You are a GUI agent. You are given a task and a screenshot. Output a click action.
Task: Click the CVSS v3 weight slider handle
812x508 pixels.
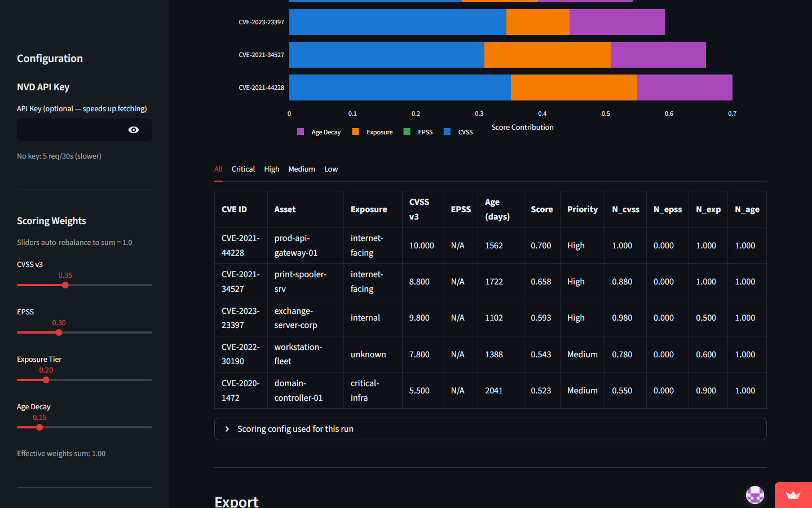point(65,285)
